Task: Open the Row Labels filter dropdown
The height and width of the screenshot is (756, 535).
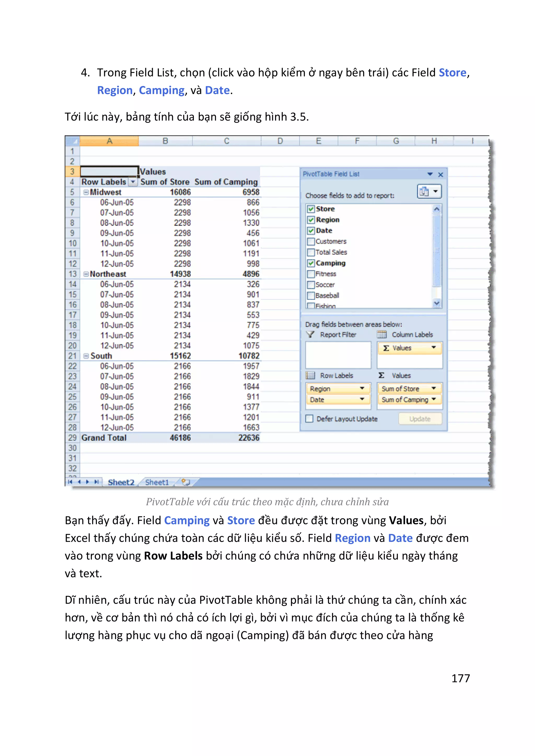Action: [x=133, y=182]
